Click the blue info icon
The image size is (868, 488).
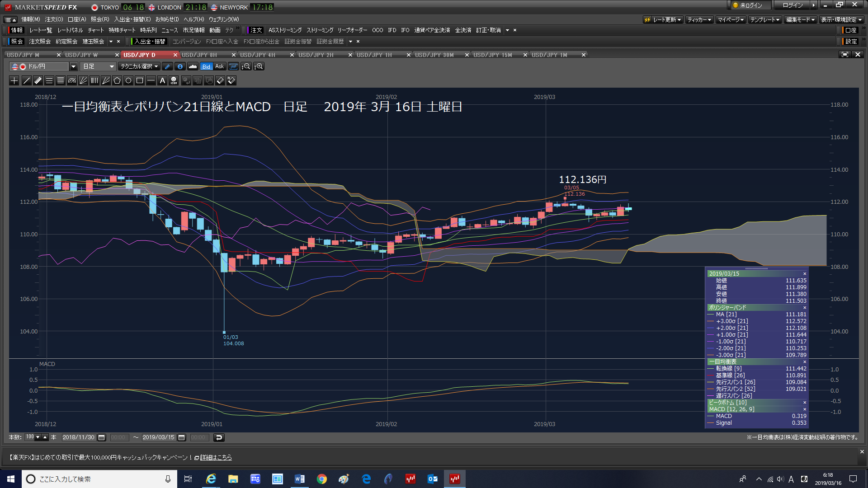pyautogui.click(x=180, y=66)
